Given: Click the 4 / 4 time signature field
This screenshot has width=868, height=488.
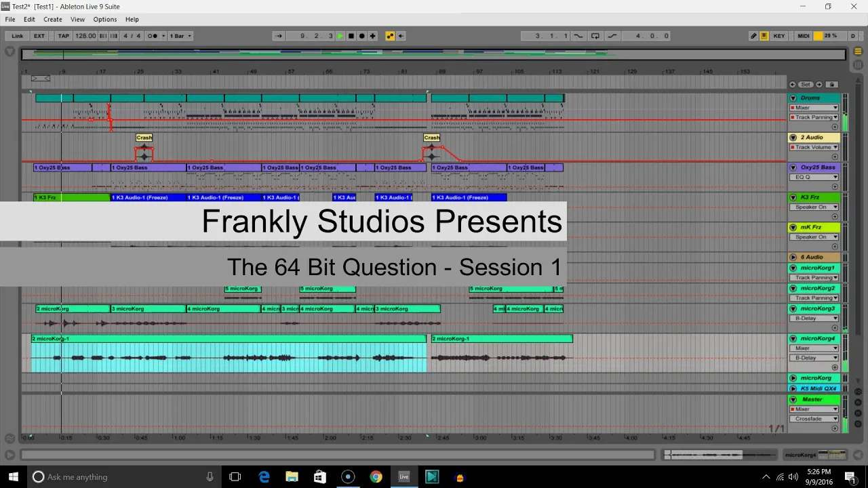Looking at the screenshot, I should tap(132, 36).
